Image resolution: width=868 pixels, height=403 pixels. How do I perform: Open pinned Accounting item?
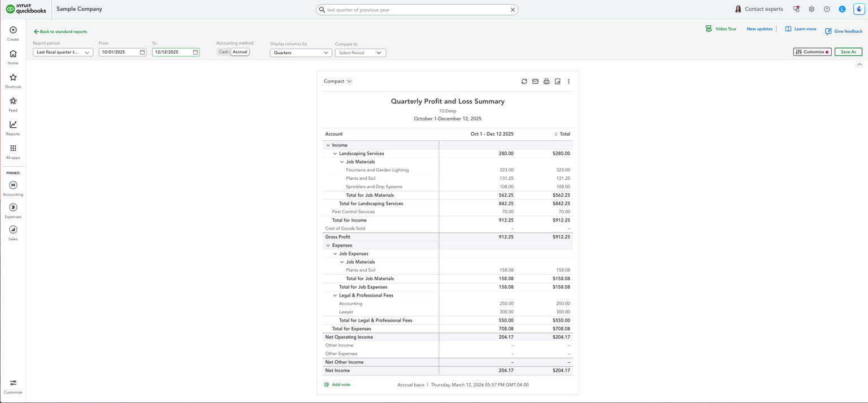click(x=13, y=189)
